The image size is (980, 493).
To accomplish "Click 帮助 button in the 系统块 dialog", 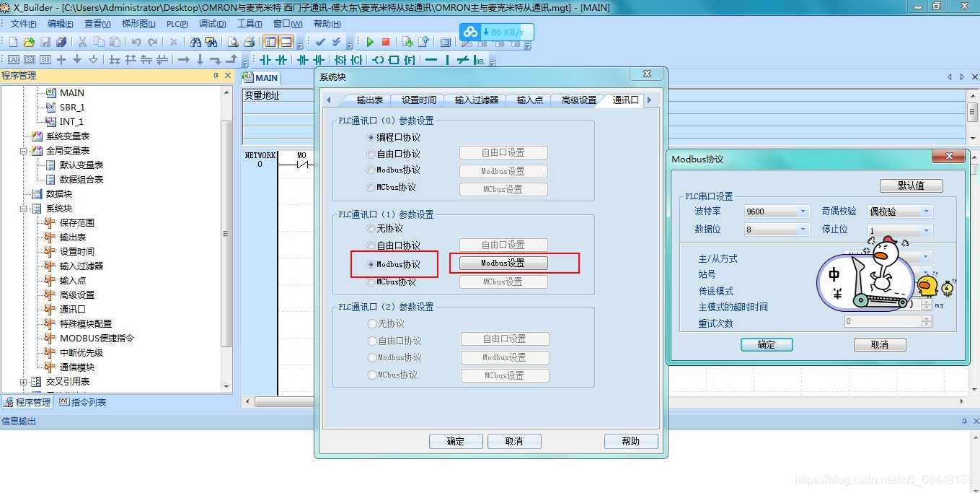I will coord(631,441).
